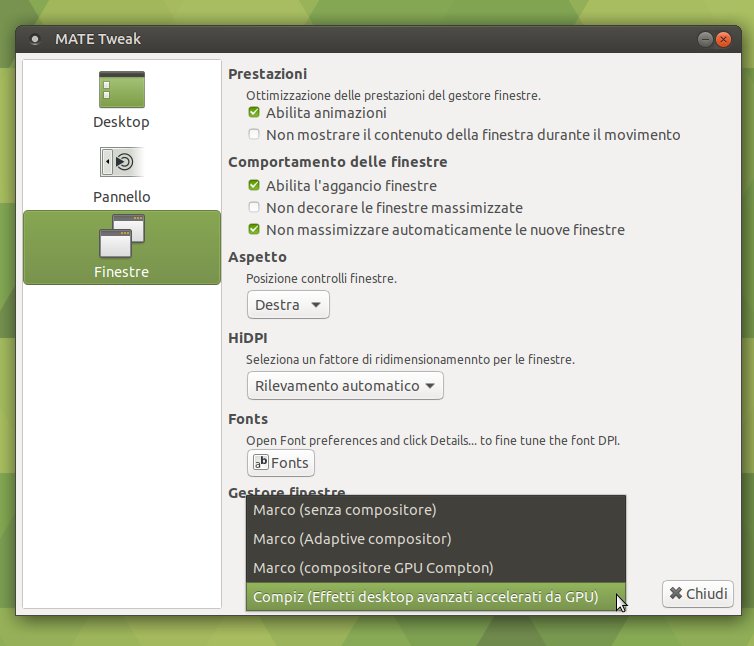Toggle the Abilita animazioni checkbox
754x646 pixels.
[x=254, y=113]
